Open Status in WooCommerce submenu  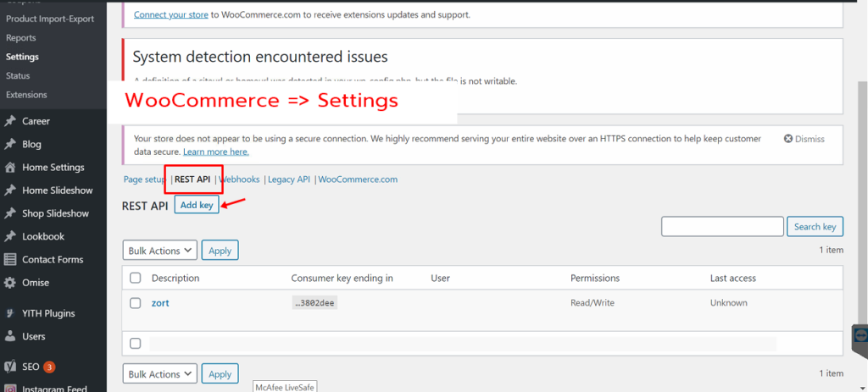(x=18, y=75)
